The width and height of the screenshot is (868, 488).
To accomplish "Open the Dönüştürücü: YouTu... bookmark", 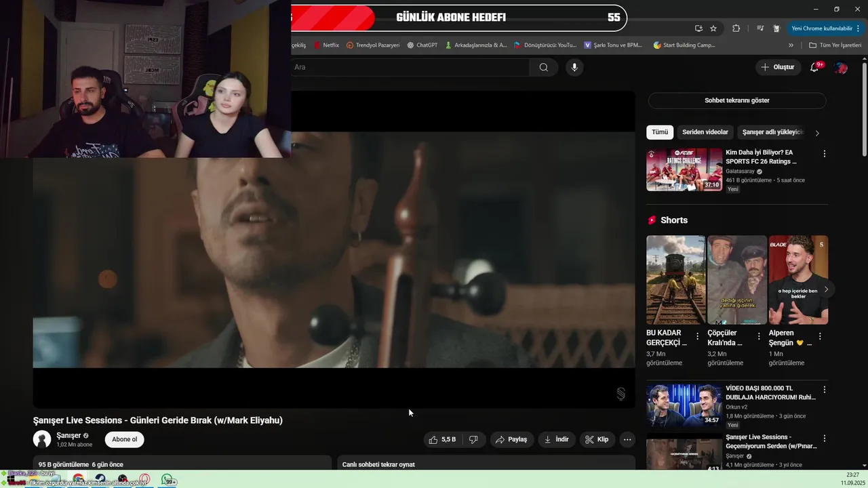I will point(545,45).
